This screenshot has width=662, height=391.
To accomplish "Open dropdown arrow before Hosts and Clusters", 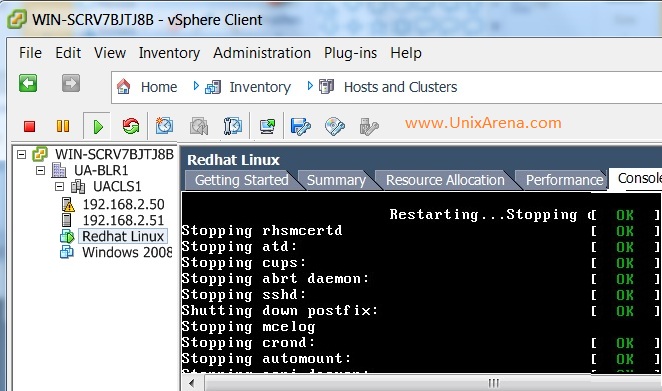I will pyautogui.click(x=310, y=86).
